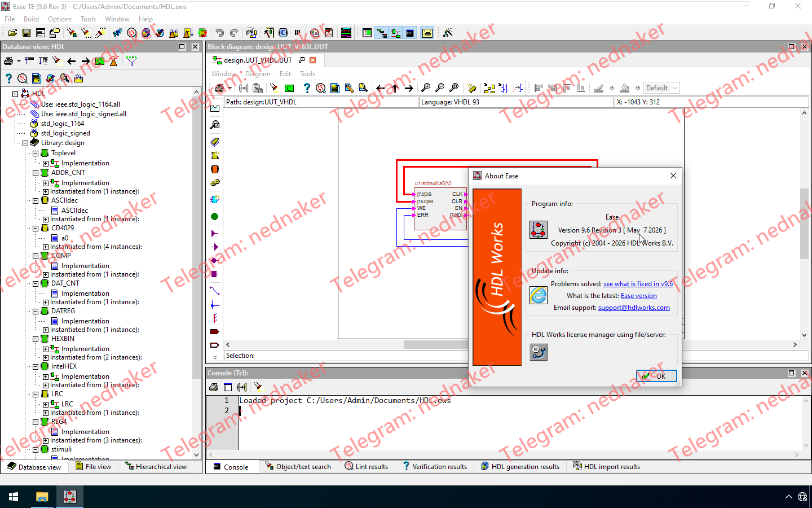Select the net drawing tool in side palette

[215, 291]
